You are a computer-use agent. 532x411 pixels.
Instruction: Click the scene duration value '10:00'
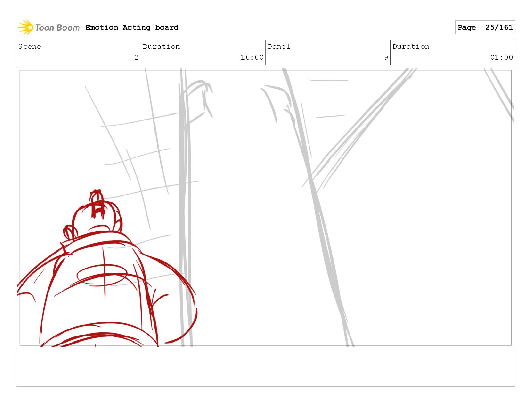point(252,57)
